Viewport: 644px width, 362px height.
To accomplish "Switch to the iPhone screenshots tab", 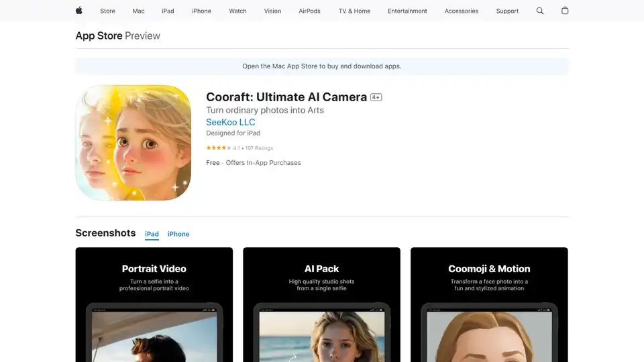I will coord(178,234).
